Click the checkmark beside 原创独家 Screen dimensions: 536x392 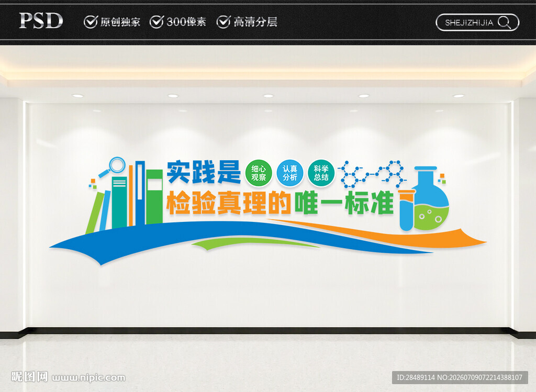pyautogui.click(x=91, y=21)
